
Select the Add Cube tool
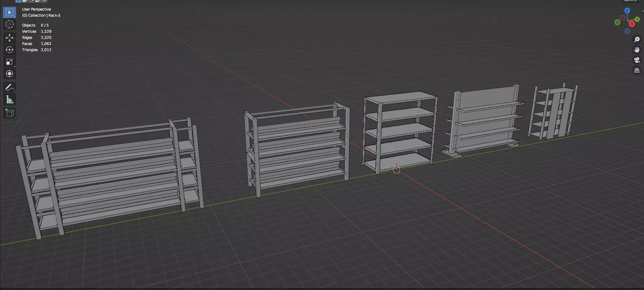coord(10,113)
